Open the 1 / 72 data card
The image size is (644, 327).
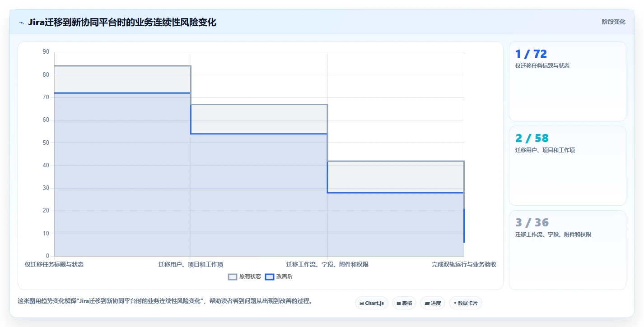pos(568,82)
